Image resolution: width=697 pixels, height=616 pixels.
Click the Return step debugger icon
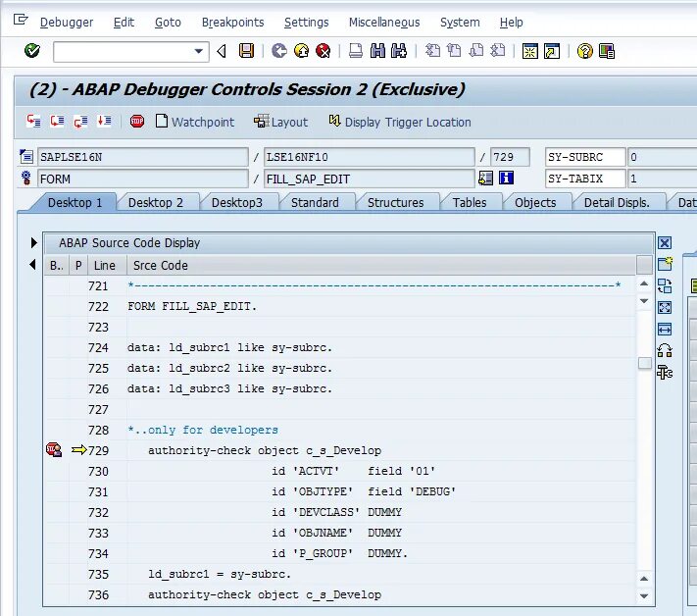(80, 121)
